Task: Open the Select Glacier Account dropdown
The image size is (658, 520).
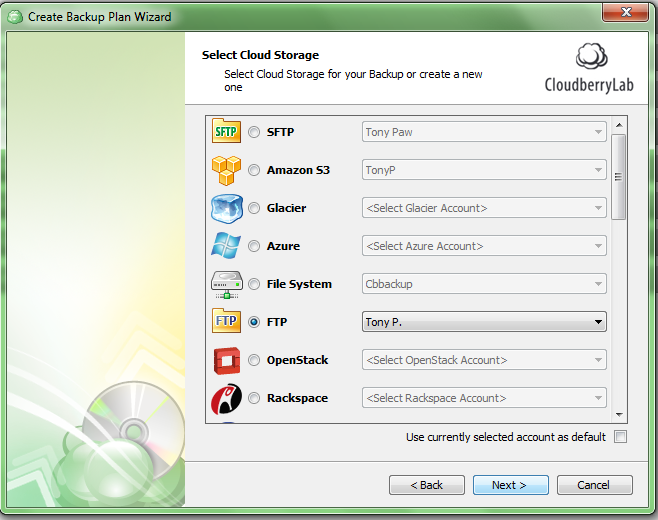Action: 484,208
